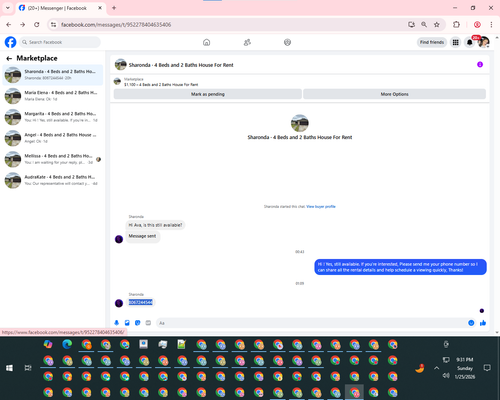Viewport: 500px width, 400px height.
Task: Open the Friends tab icon
Action: click(x=247, y=42)
